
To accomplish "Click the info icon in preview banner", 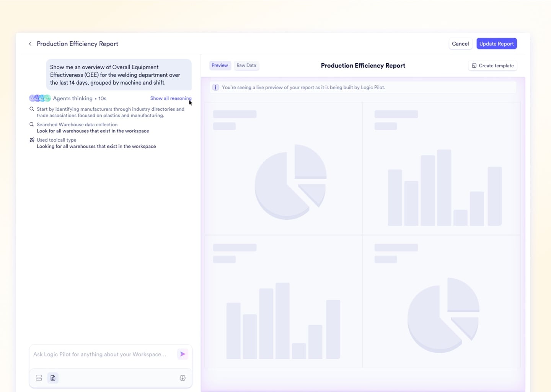I will 215,87.
